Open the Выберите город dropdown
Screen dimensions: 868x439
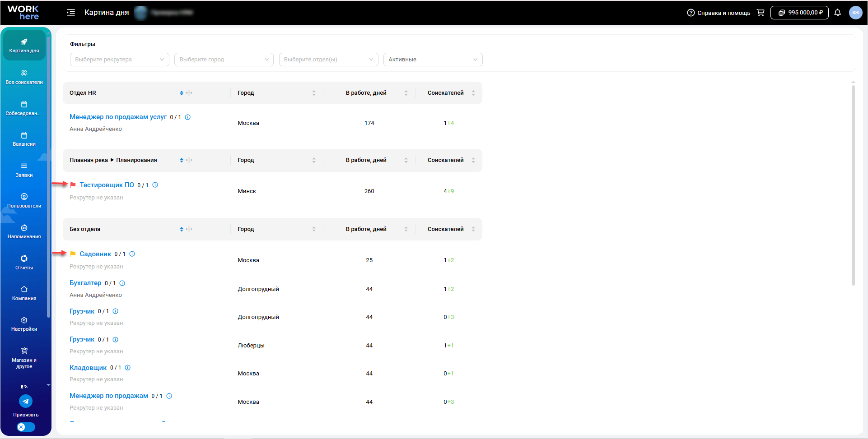tap(224, 60)
